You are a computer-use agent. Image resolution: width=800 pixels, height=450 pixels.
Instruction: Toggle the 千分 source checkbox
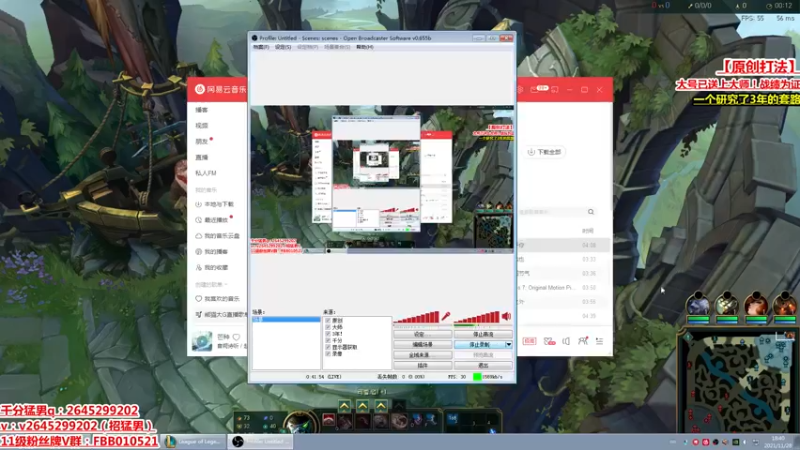(328, 340)
